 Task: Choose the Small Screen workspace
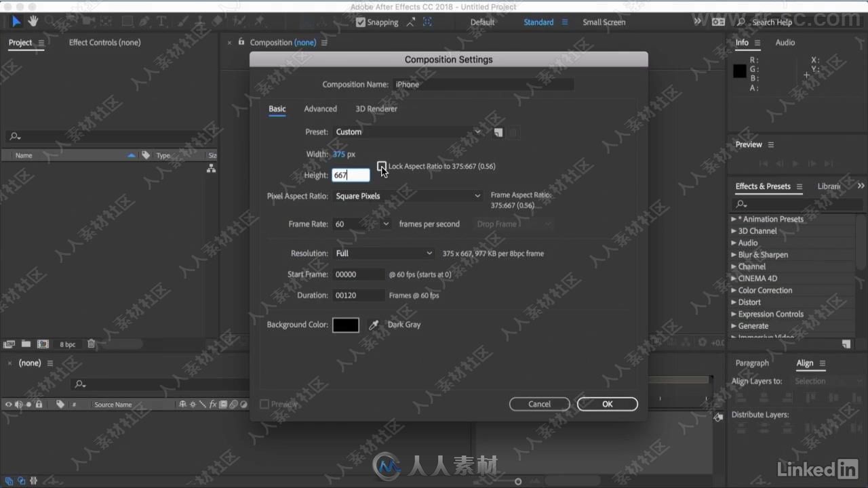pyautogui.click(x=604, y=22)
